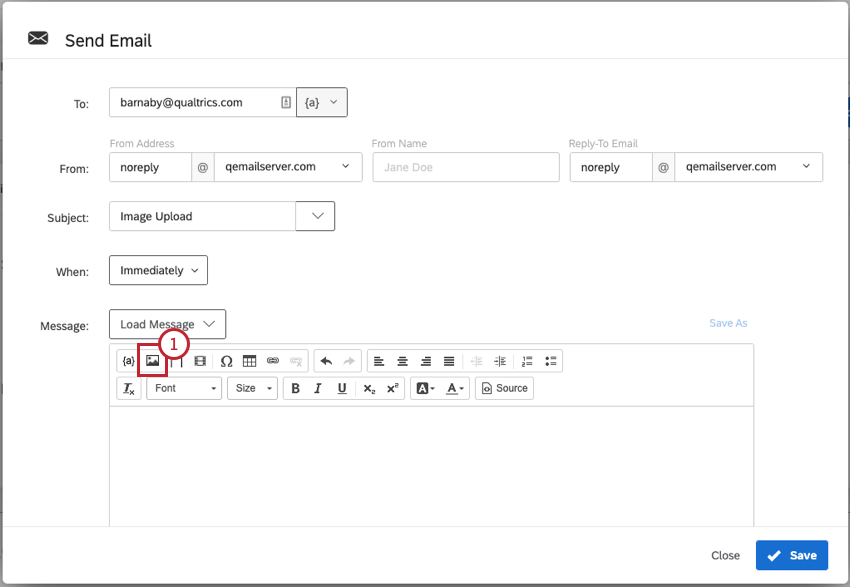This screenshot has height=587, width=850.
Task: Toggle italic formatting in the editor
Action: coord(317,388)
